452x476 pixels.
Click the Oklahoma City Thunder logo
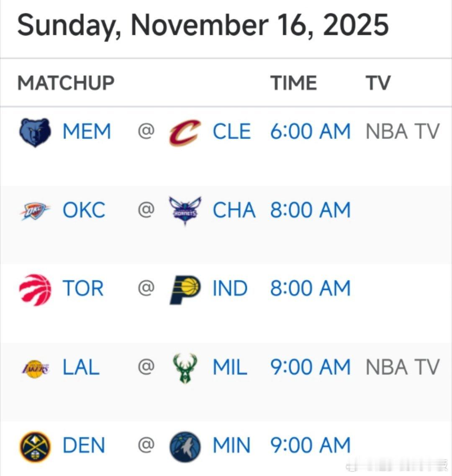pyautogui.click(x=35, y=210)
